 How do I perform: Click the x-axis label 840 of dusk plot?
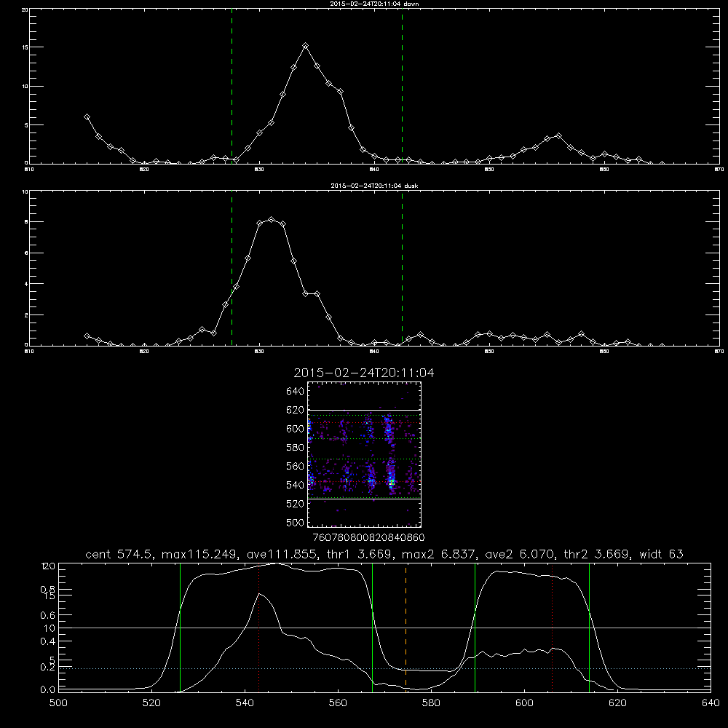click(x=374, y=352)
